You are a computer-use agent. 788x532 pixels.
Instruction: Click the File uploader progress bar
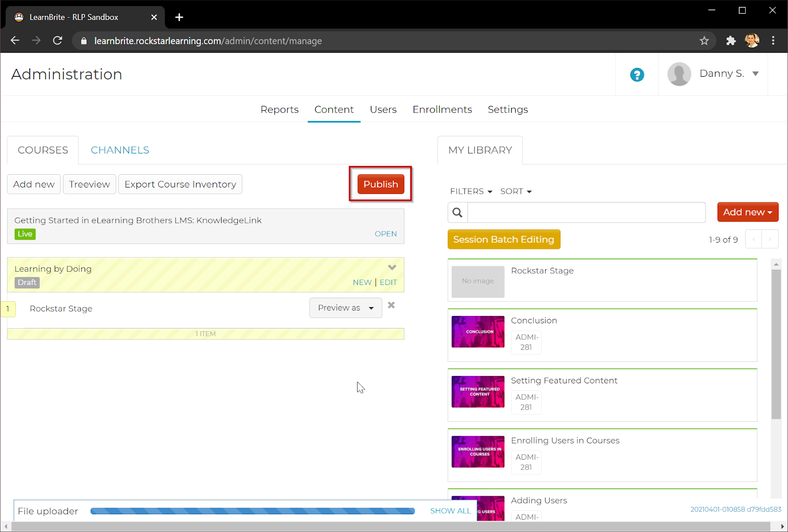click(253, 511)
